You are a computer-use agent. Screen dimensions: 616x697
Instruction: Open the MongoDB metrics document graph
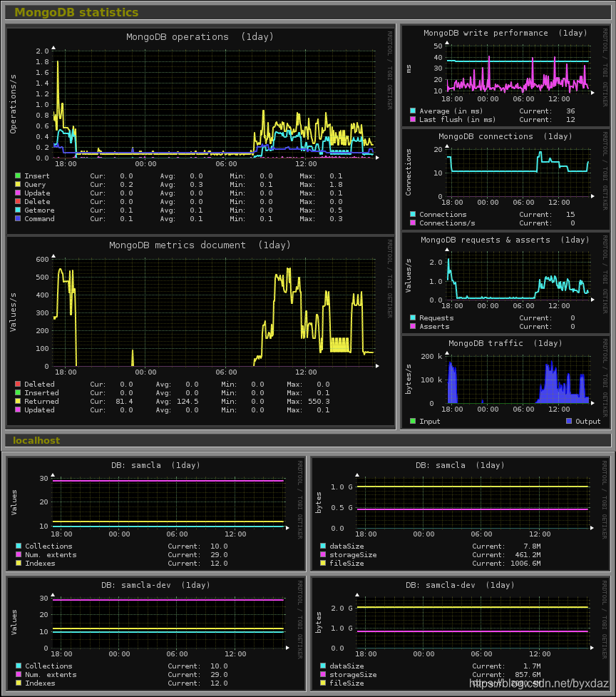[201, 331]
